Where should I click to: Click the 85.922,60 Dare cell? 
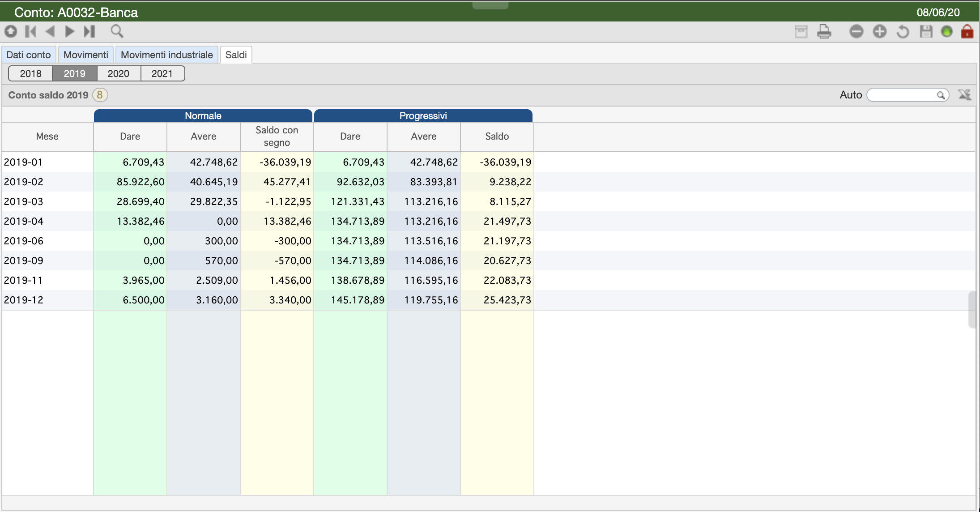click(x=130, y=182)
